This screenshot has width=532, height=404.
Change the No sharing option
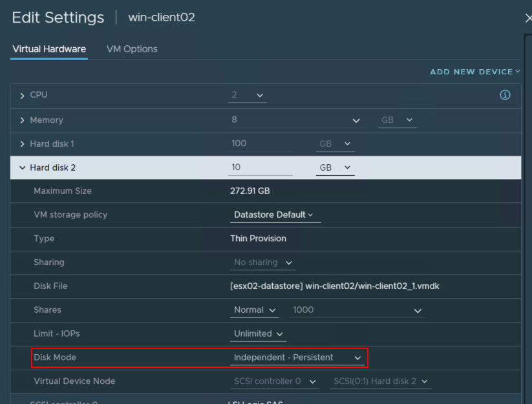click(x=262, y=262)
